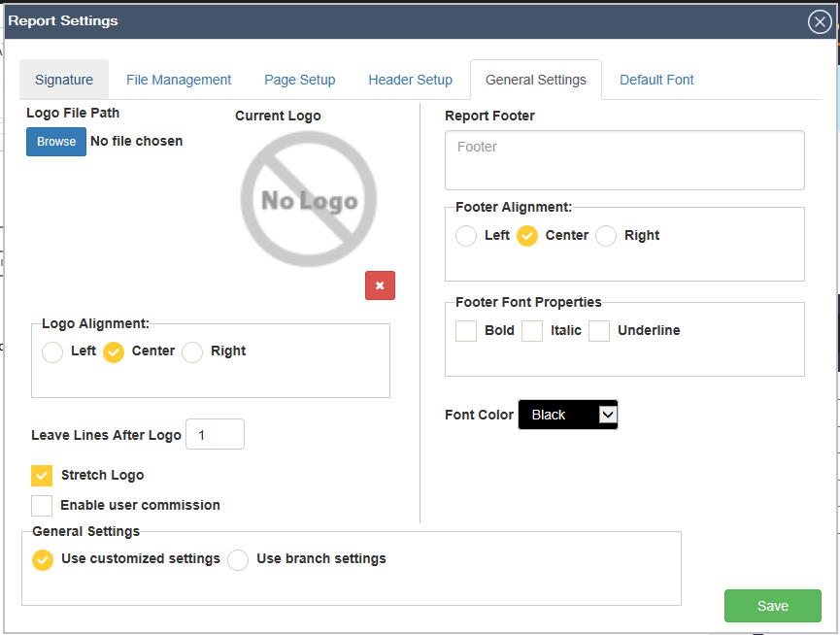
Task: Switch to the Default Font tab
Action: tap(656, 80)
